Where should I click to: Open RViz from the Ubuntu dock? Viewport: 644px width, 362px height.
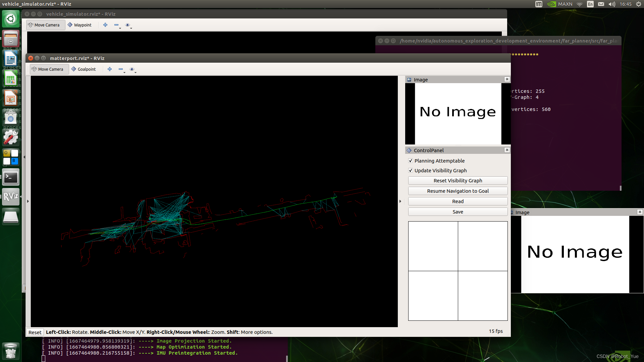[x=11, y=196]
